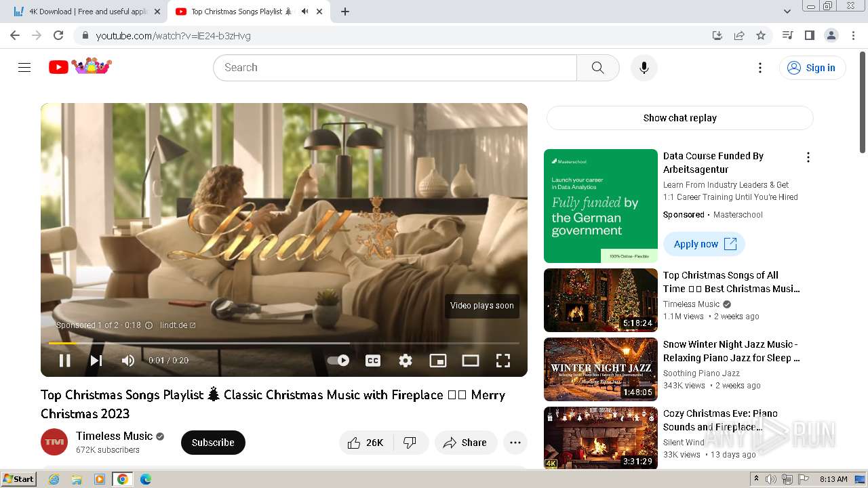
Task: Switch to miniplayer mode
Action: (438, 361)
